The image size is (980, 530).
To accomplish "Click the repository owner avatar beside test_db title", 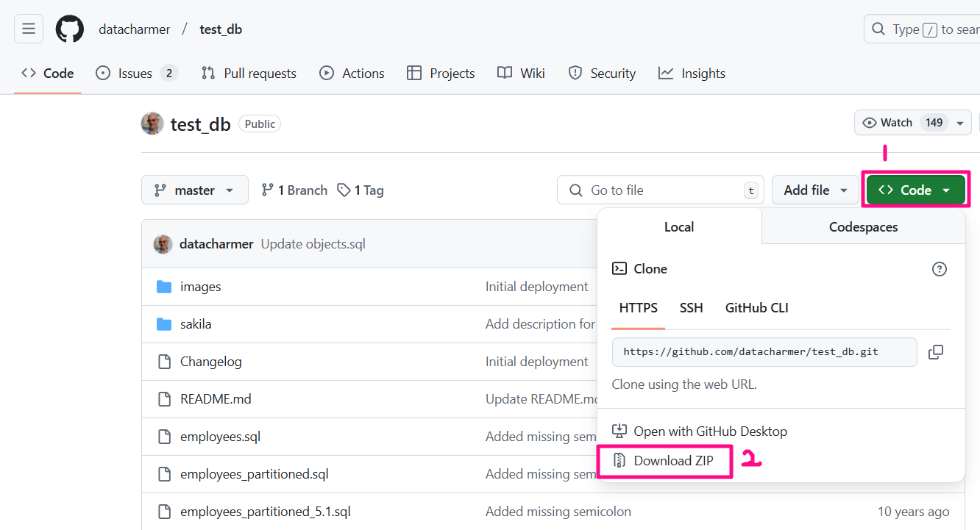I will pyautogui.click(x=152, y=123).
